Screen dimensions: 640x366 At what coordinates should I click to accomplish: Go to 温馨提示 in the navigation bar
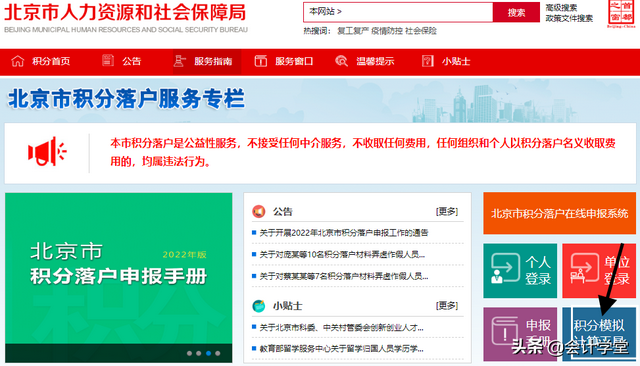point(375,61)
